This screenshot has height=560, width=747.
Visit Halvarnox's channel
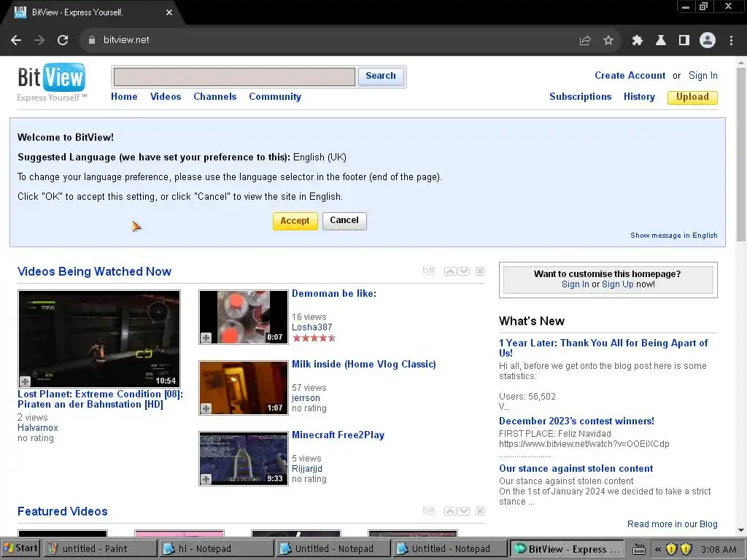click(x=38, y=427)
